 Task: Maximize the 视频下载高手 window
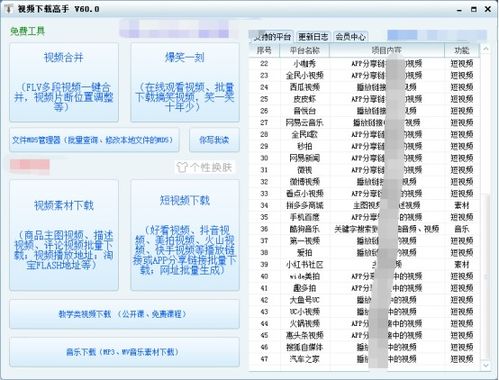click(473, 9)
